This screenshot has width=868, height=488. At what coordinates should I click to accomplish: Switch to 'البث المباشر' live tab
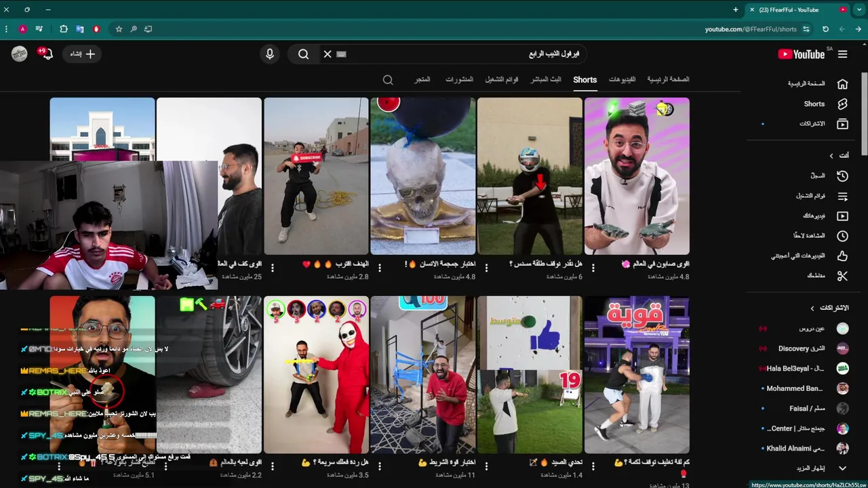click(546, 80)
